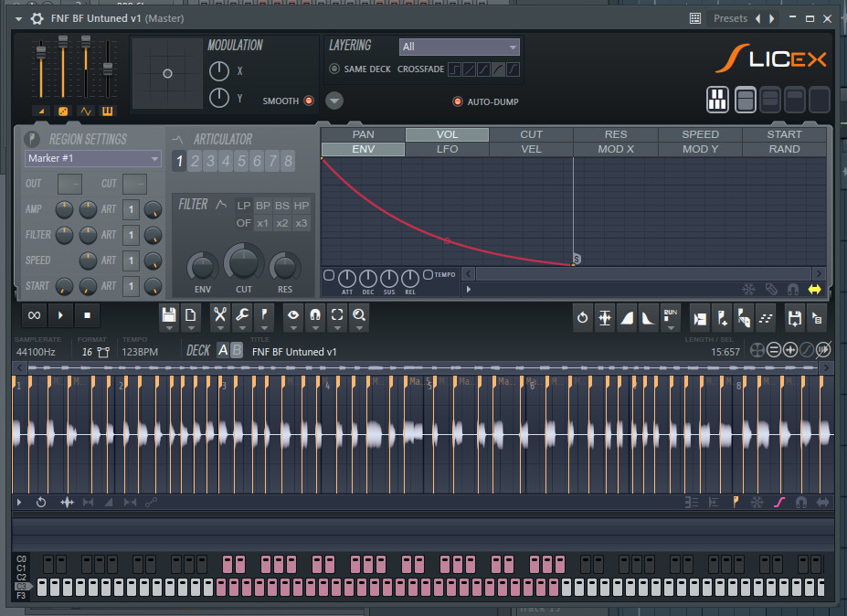This screenshot has width=847, height=616.
Task: Open the LAYERING dropdown showing All
Action: point(459,46)
